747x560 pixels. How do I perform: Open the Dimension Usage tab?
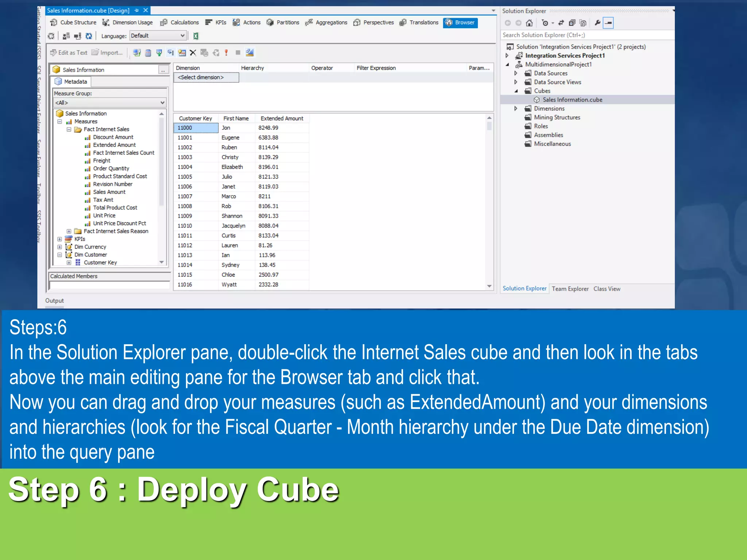coord(128,23)
